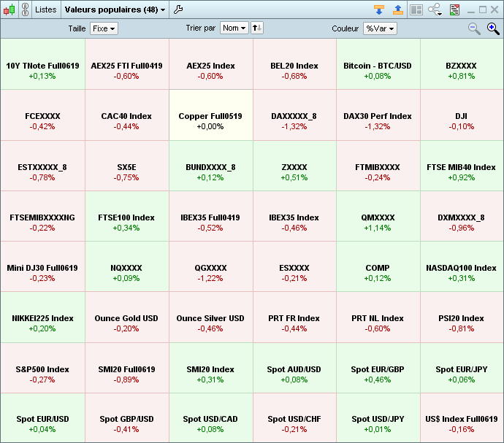Zoom in using the plus magnifier
Image resolution: width=504 pixels, height=443 pixels.
point(493,28)
